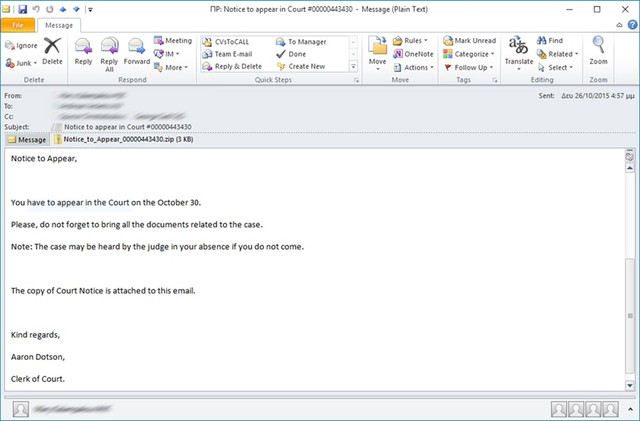The width and height of the screenshot is (640, 421).
Task: Go to next item with down arrow
Action: point(76,9)
